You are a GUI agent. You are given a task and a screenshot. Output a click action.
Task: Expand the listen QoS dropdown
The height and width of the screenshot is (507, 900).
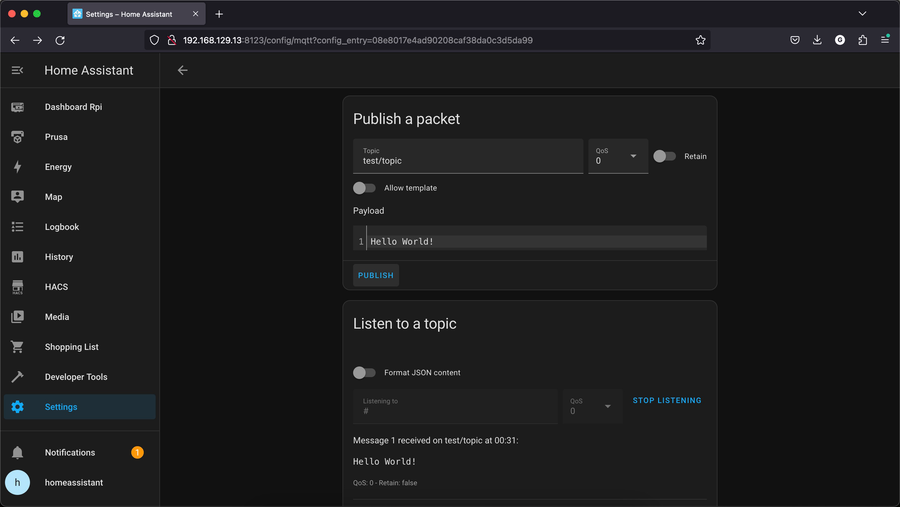pos(592,406)
